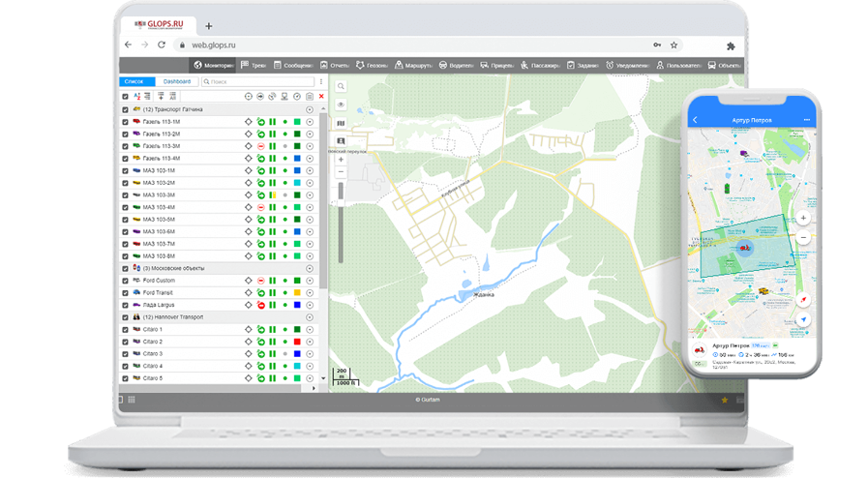Viewport: 868px width, 478px height.
Task: Sort units alphabetically A-Z
Action: [136, 96]
